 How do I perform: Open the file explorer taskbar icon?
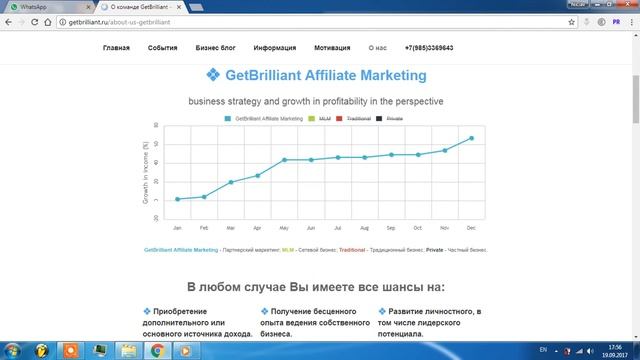(x=129, y=351)
